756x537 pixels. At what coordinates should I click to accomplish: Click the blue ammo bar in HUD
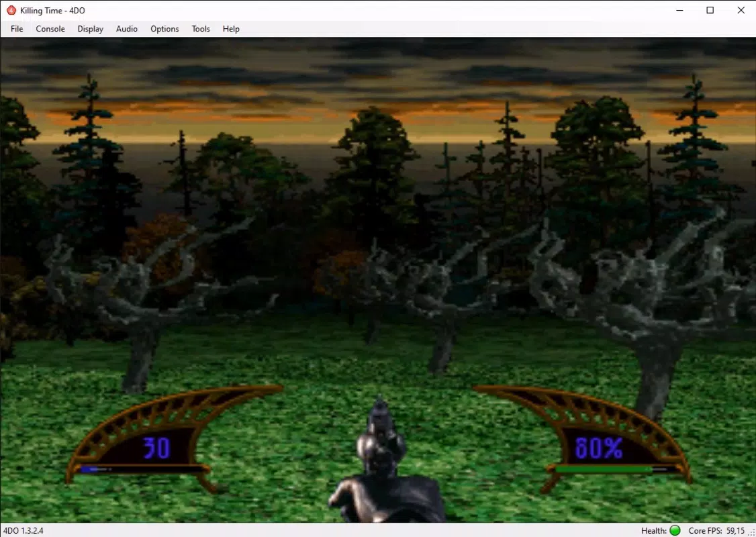coord(90,469)
